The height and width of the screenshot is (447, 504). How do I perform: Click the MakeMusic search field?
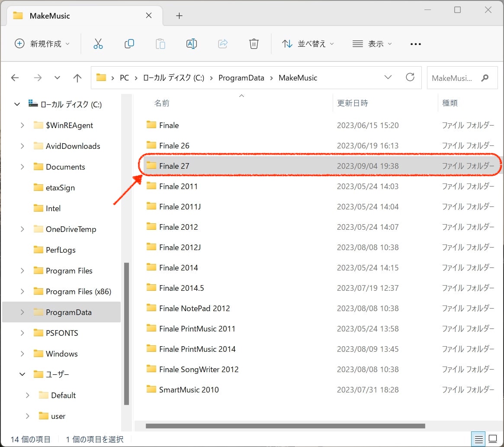(x=462, y=78)
